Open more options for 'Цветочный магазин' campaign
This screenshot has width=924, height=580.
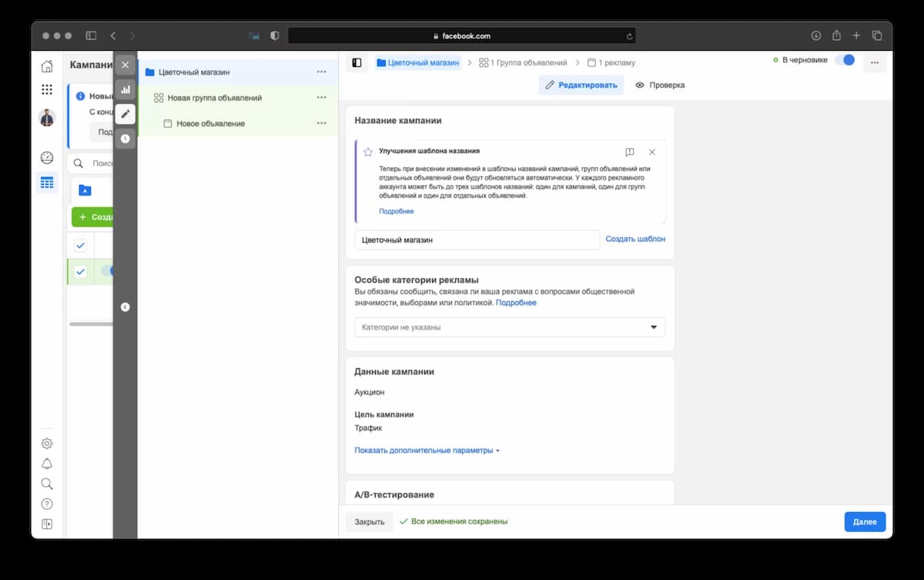coord(321,72)
